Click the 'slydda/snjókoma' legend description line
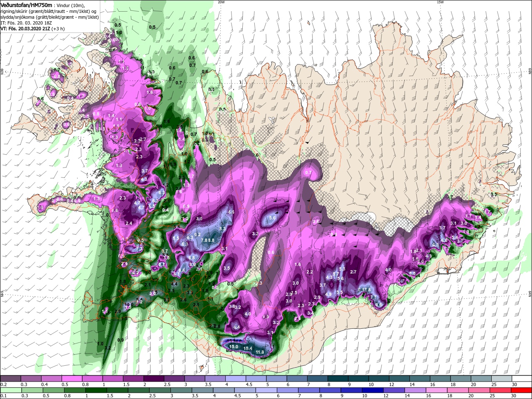The image size is (532, 399). [49, 17]
